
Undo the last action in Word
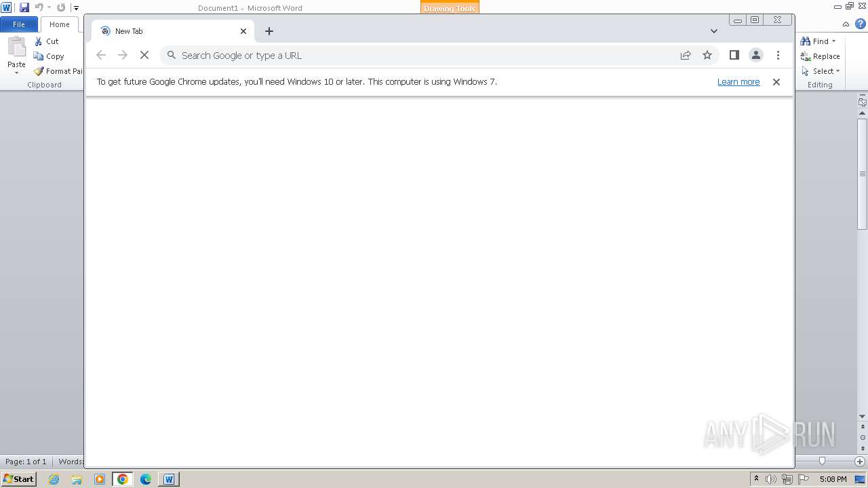pos(39,7)
